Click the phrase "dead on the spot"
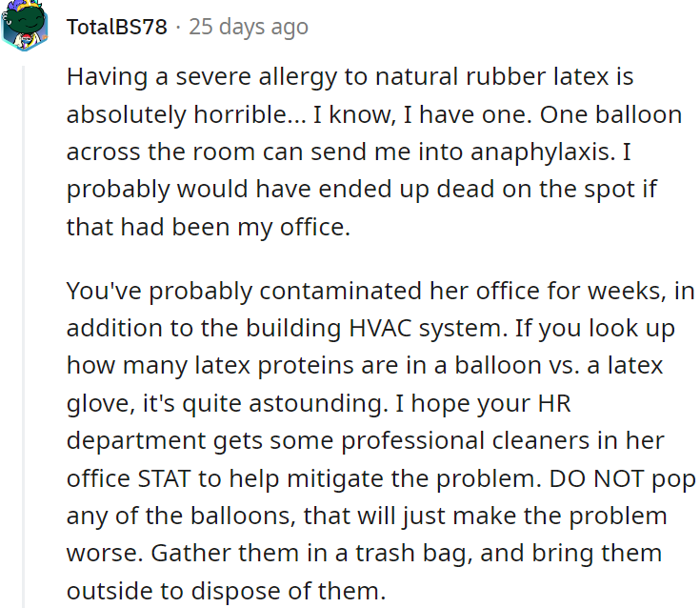The height and width of the screenshot is (608, 700). pos(524,189)
